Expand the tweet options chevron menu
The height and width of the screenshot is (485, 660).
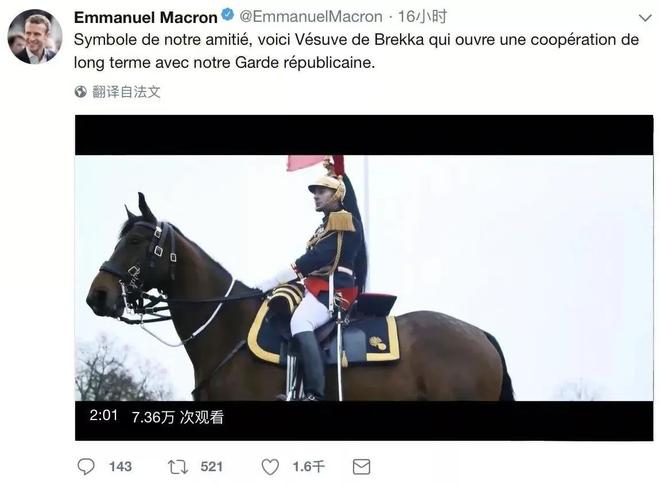pyautogui.click(x=645, y=18)
